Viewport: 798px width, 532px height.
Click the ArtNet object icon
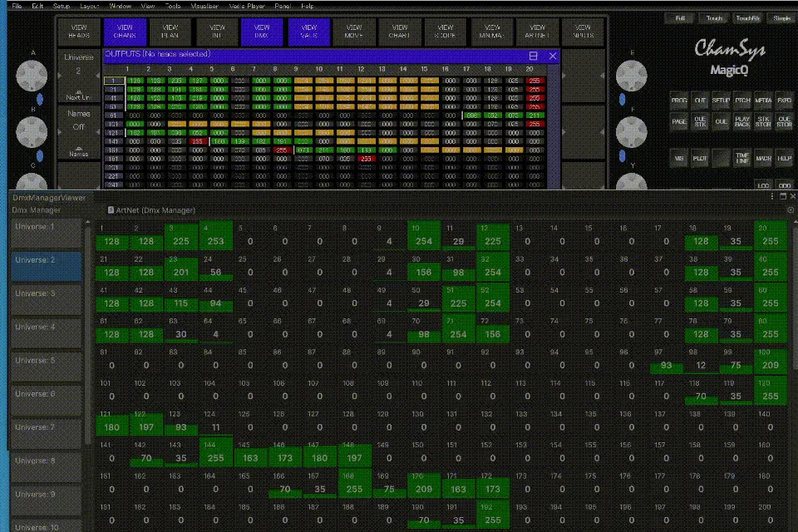coord(111,210)
